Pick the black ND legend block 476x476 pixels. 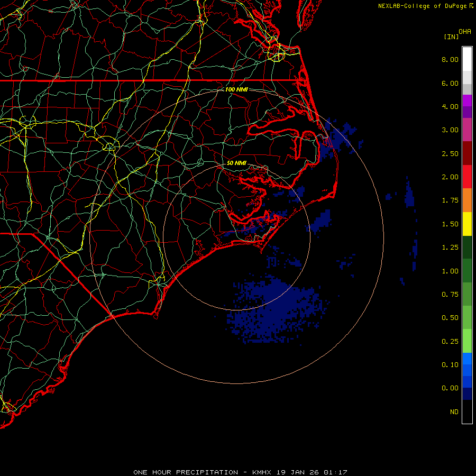467,411
